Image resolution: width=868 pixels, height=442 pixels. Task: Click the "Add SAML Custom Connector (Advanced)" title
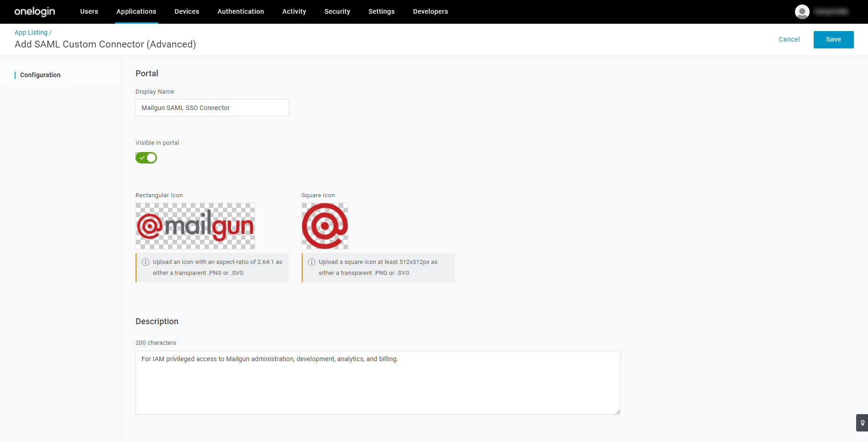[x=105, y=44]
